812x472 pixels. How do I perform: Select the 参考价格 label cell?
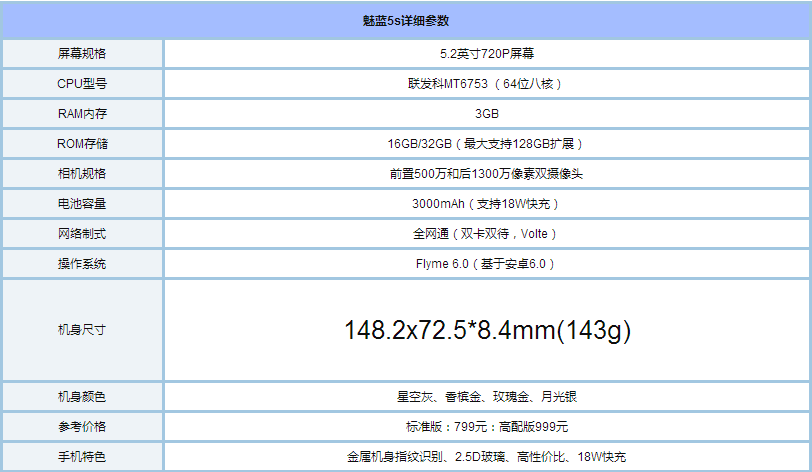(x=82, y=426)
